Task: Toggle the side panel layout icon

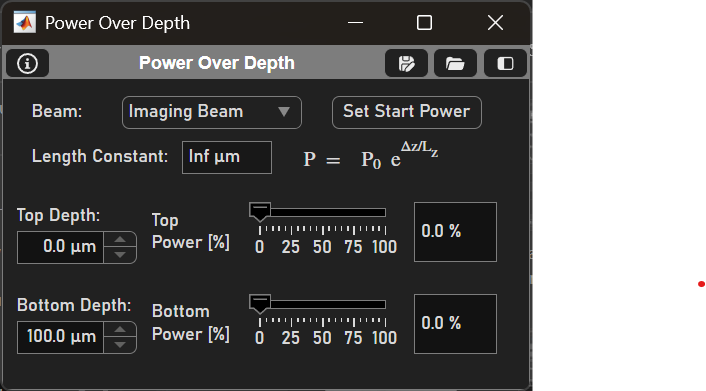Action: 505,63
